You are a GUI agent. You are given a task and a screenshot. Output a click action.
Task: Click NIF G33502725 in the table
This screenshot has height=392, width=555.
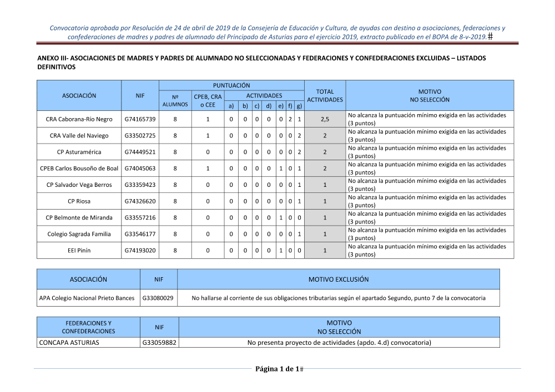140,136
